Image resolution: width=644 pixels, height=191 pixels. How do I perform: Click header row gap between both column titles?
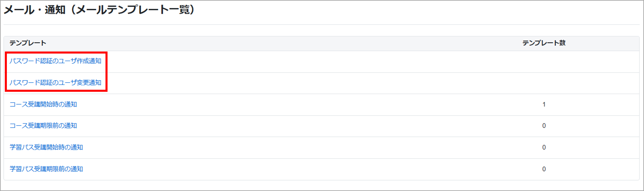[x=275, y=43]
